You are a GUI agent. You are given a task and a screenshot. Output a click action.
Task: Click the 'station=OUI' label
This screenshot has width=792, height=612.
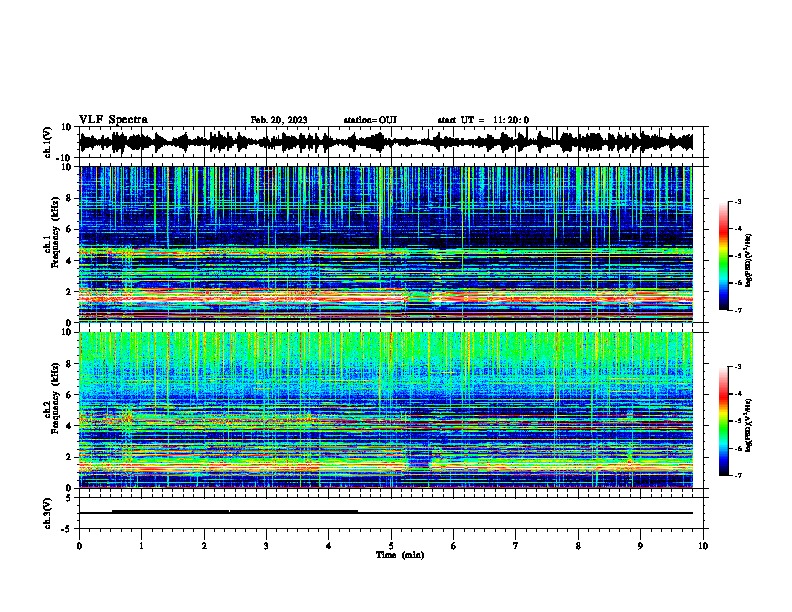[x=370, y=120]
